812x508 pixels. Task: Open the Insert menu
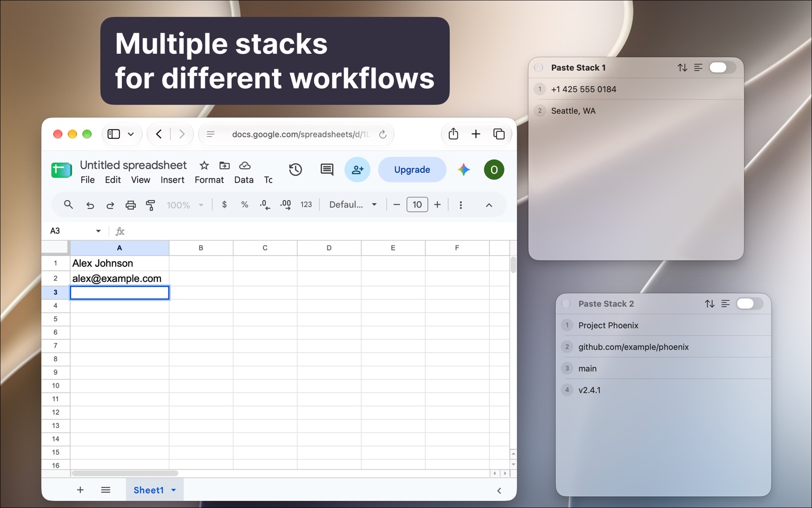(x=173, y=180)
